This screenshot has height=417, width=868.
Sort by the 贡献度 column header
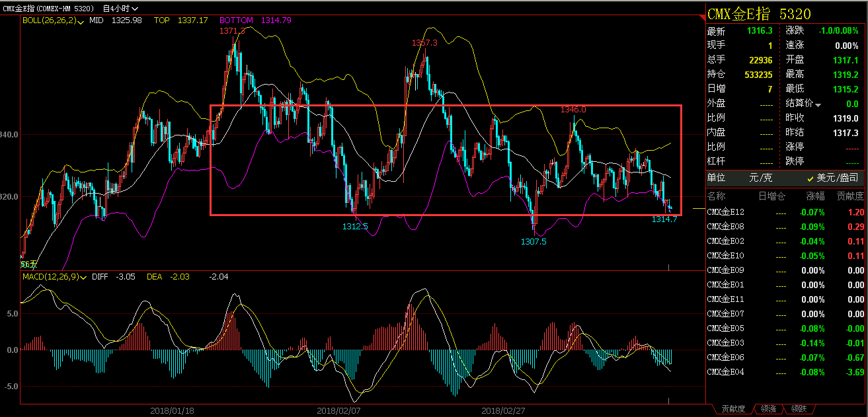point(850,196)
